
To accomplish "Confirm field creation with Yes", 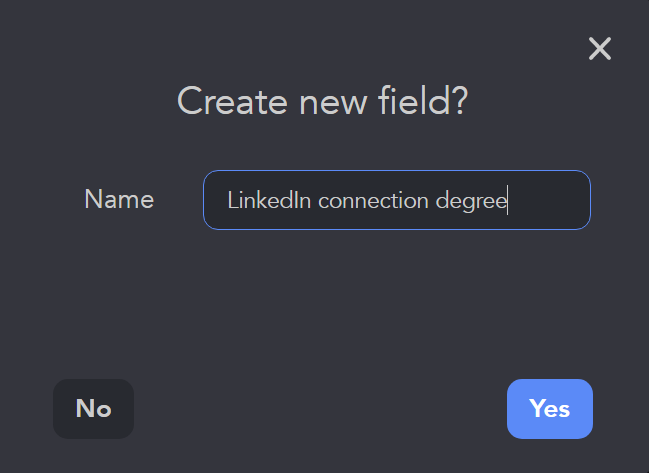I will coord(549,409).
